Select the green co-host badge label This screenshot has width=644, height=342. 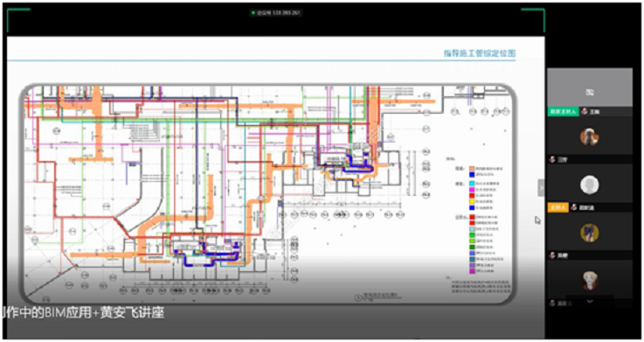[x=563, y=111]
